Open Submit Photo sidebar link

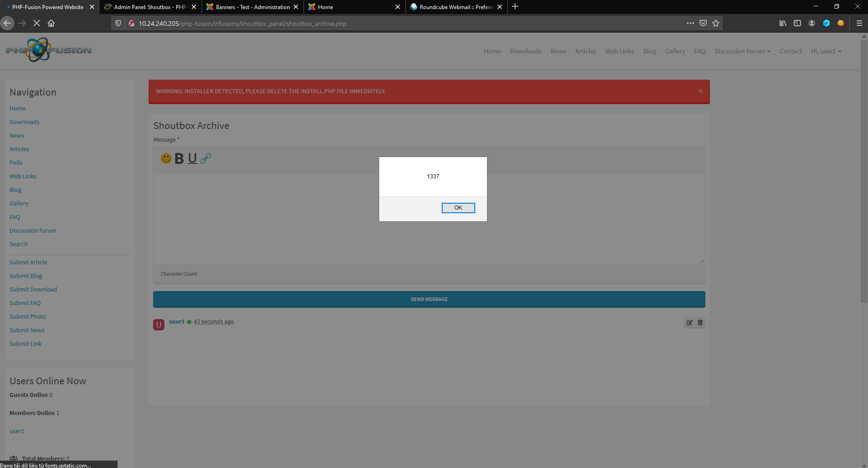(28, 316)
